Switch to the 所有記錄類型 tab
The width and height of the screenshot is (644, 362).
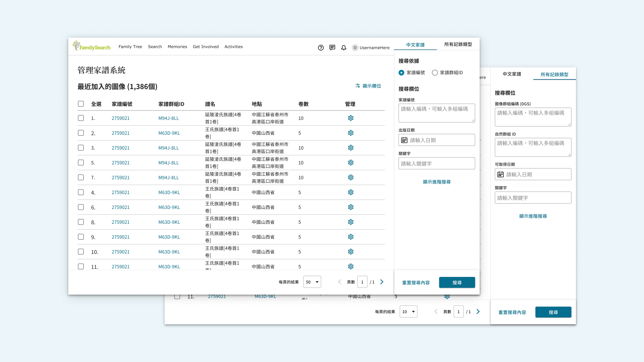[458, 45]
